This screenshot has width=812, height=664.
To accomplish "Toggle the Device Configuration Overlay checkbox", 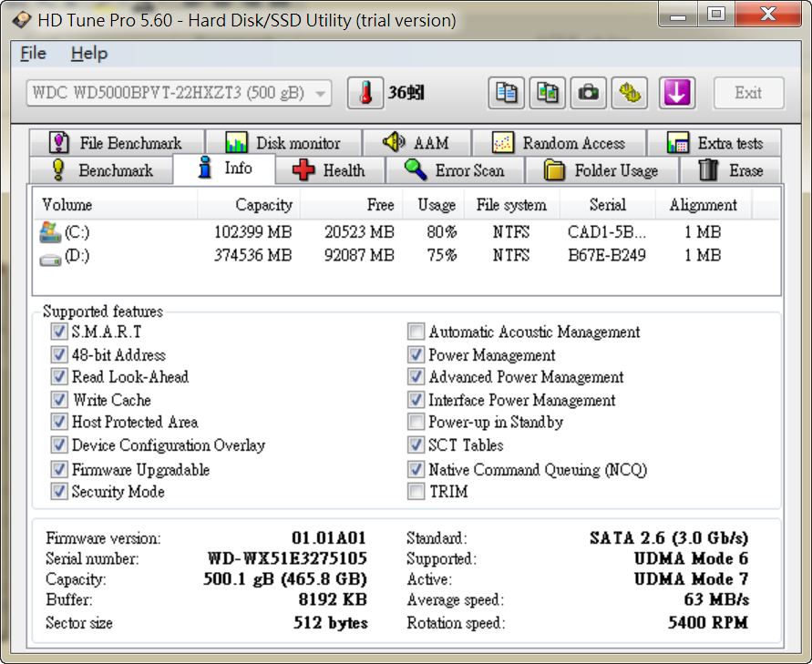I will pyautogui.click(x=59, y=444).
